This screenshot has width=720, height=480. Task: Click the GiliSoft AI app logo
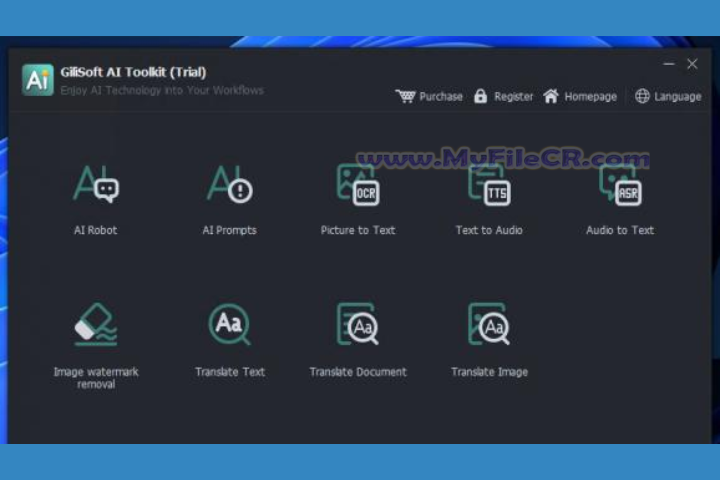[38, 80]
